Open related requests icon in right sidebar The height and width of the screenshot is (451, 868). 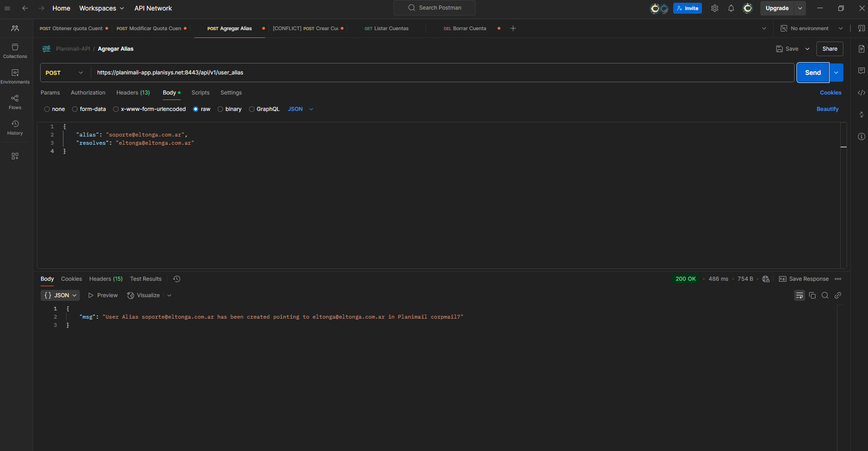pos(861,115)
